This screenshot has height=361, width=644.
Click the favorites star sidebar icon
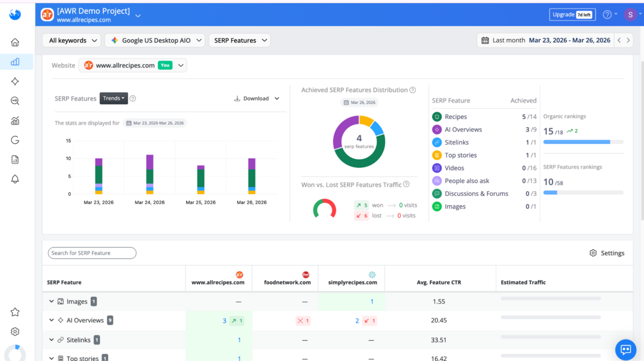(15, 312)
